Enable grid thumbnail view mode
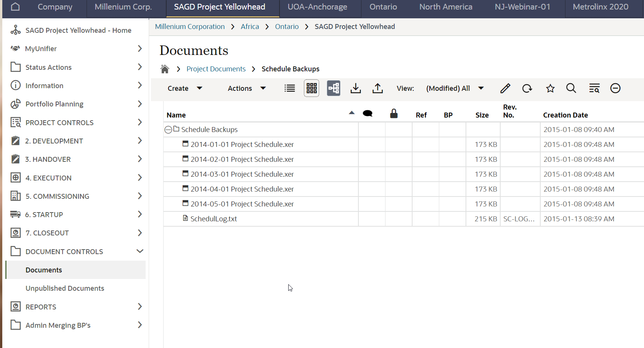The image size is (644, 348). tap(312, 88)
